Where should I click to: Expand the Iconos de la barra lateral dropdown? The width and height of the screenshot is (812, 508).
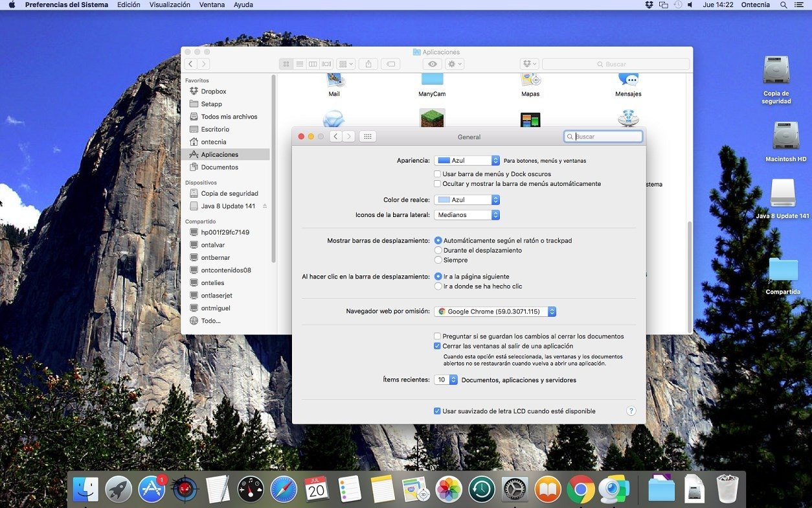point(467,214)
